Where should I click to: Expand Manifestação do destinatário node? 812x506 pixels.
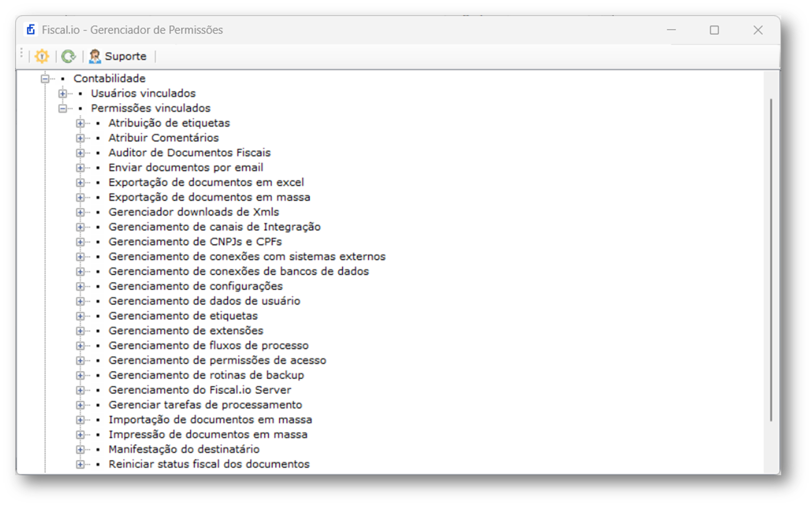coord(80,450)
